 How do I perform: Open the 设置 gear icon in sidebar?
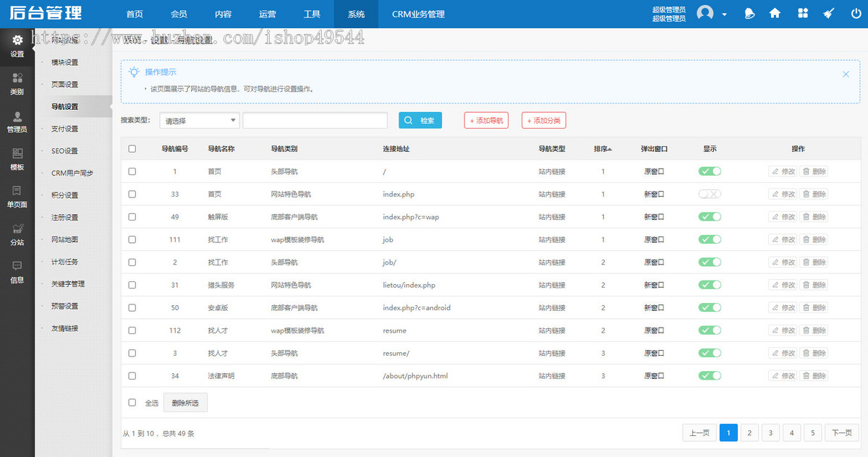click(17, 40)
